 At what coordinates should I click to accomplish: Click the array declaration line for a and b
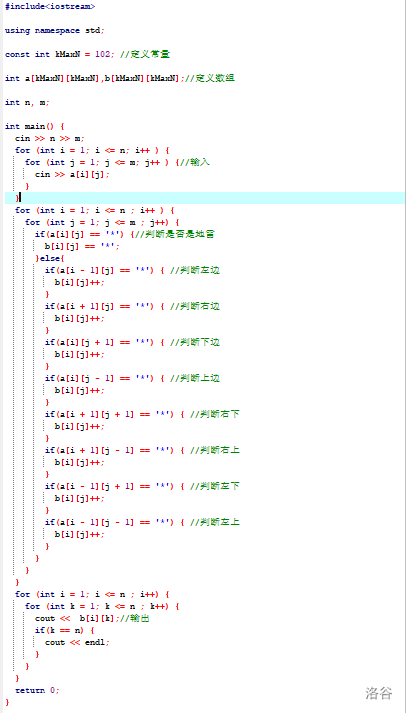(x=120, y=78)
